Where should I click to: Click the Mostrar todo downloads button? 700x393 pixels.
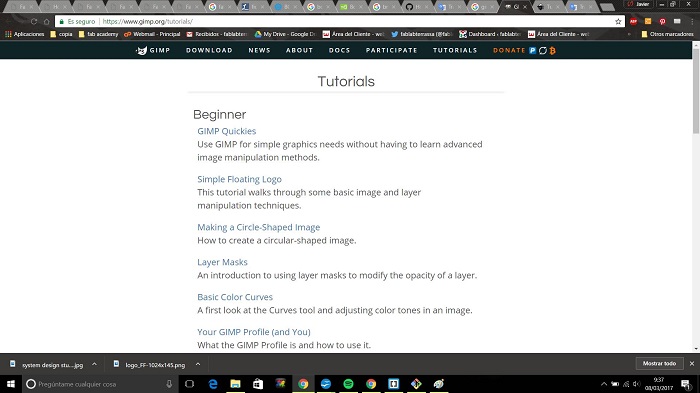click(659, 364)
